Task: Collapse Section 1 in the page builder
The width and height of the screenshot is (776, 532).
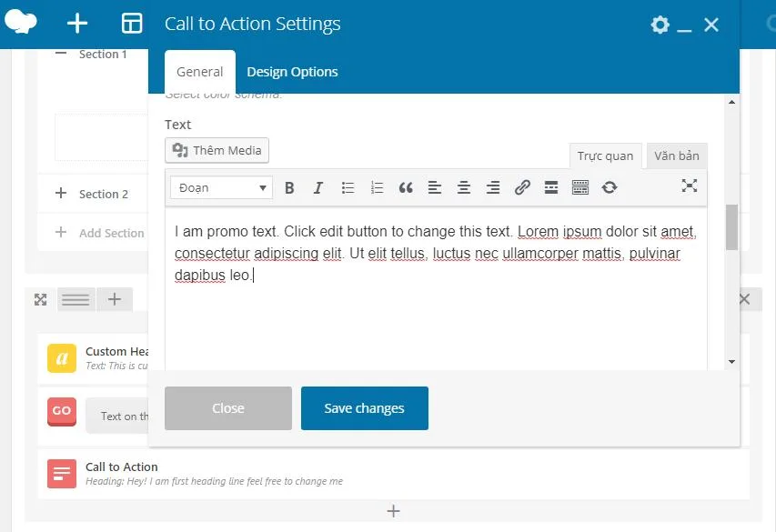Action: point(61,54)
